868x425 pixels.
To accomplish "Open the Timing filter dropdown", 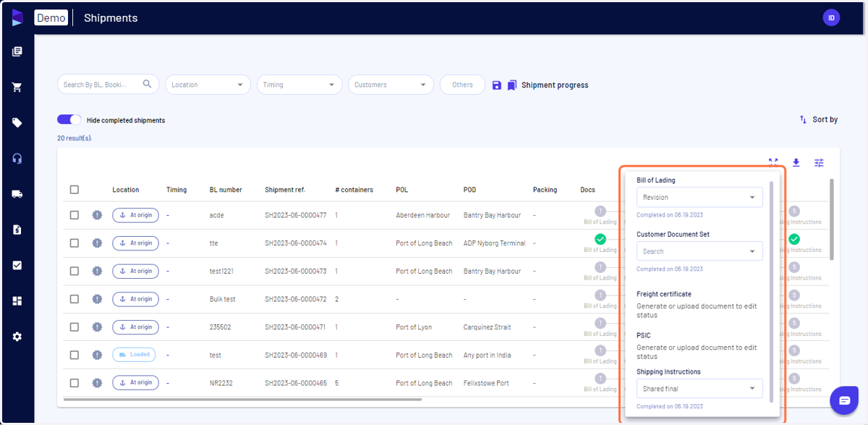I will [x=299, y=85].
